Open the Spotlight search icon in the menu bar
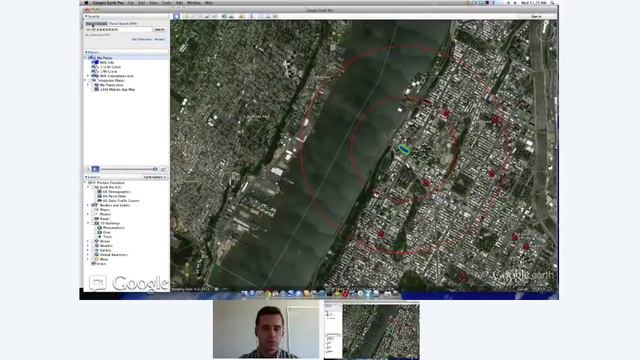Screen dimensions: 640x360 tap(552, 2)
